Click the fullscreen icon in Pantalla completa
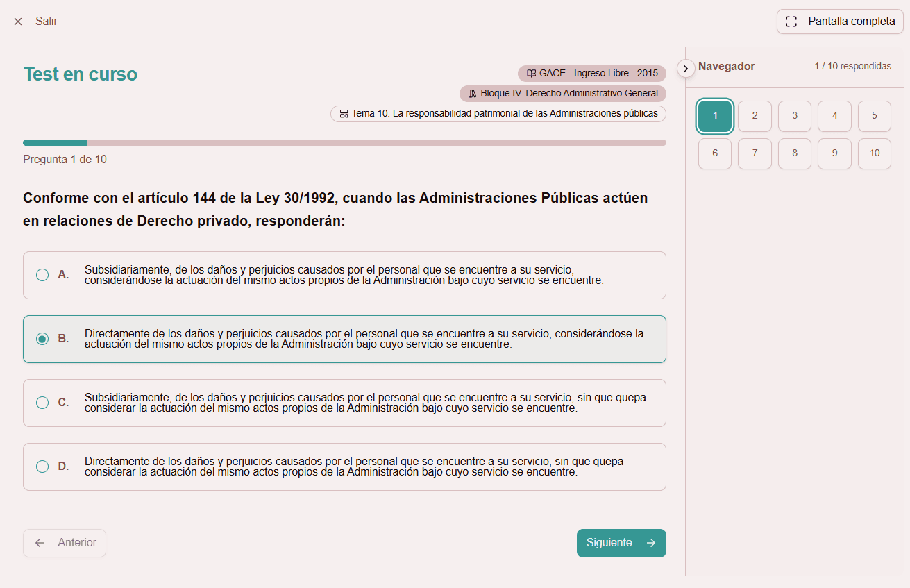This screenshot has height=588, width=910. tap(791, 22)
